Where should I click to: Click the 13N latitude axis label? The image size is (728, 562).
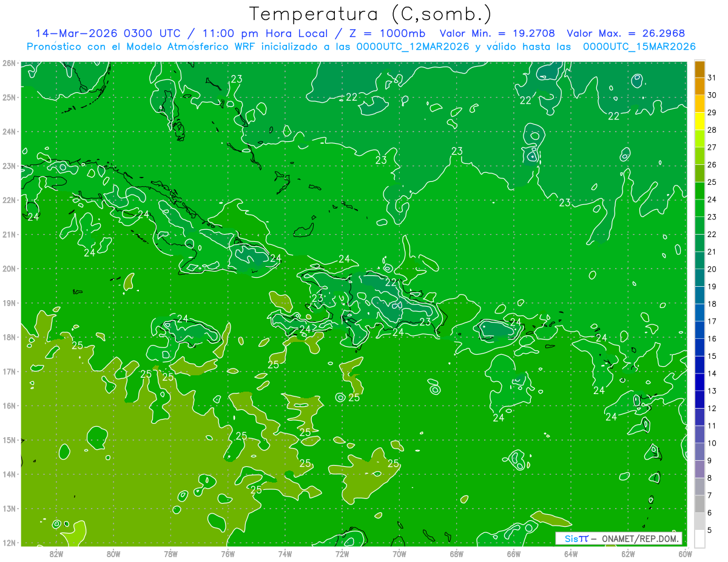point(8,509)
